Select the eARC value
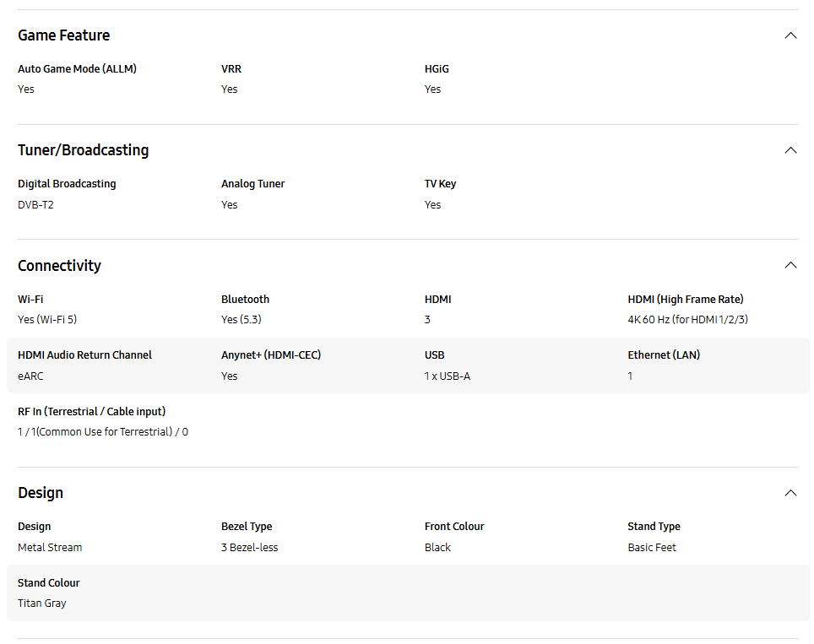 30,376
